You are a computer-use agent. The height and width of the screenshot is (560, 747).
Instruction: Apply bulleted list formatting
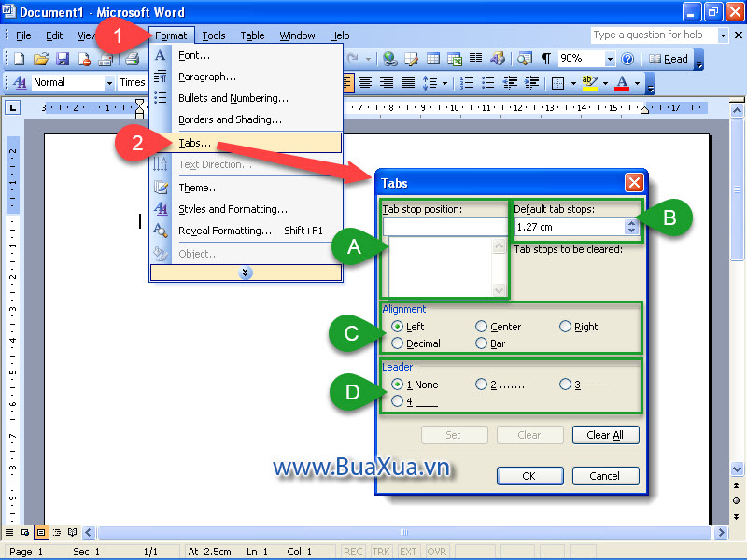(x=487, y=83)
